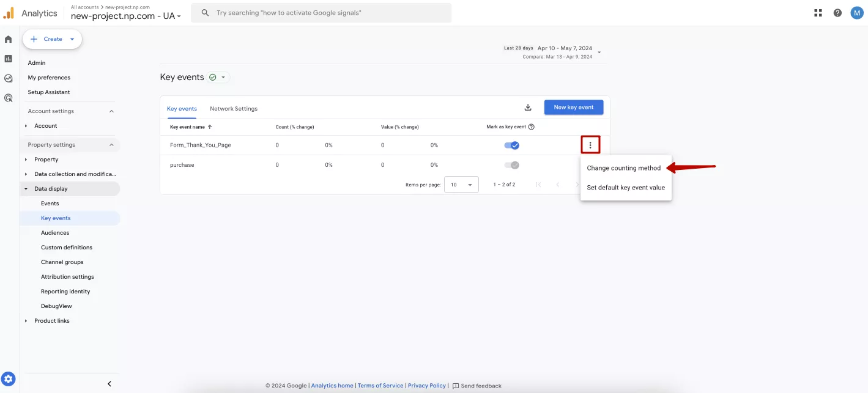
Task: Open My preferences in sidebar
Action: (49, 78)
